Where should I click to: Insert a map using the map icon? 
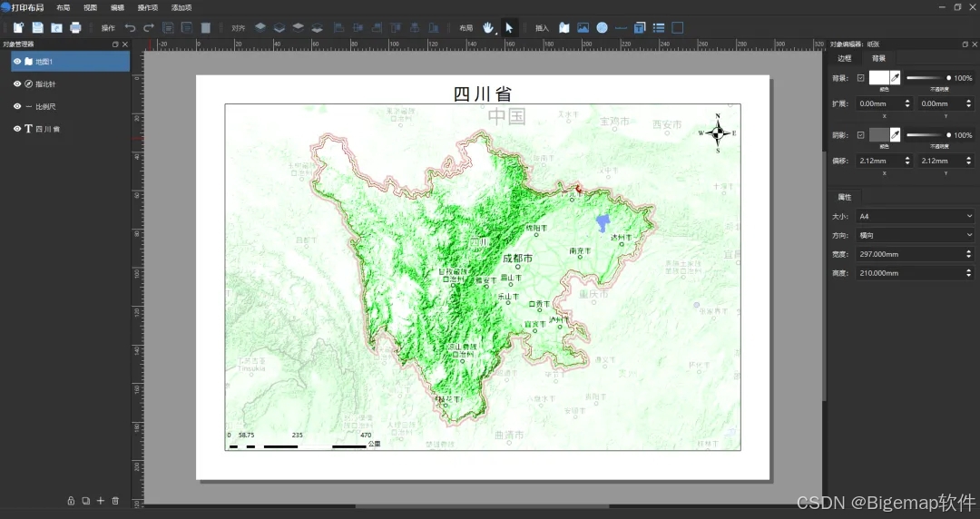point(564,27)
